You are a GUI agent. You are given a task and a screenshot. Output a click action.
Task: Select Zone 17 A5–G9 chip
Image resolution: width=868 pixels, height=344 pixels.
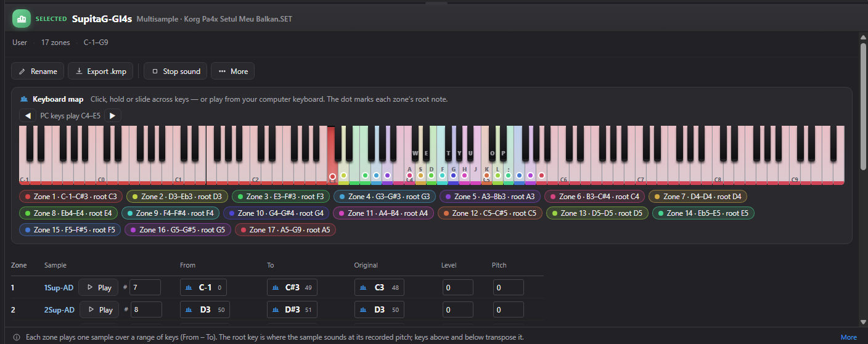(x=285, y=230)
